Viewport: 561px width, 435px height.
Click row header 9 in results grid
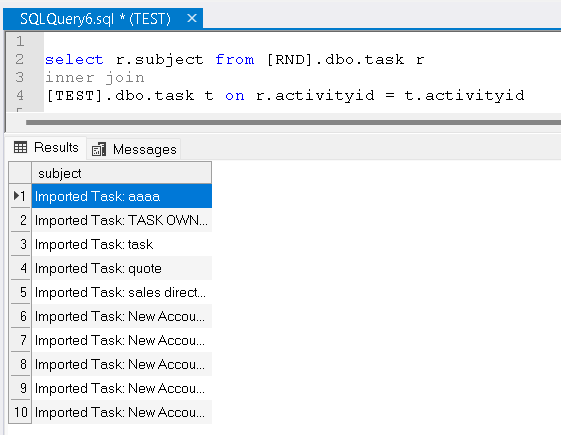(x=20, y=388)
